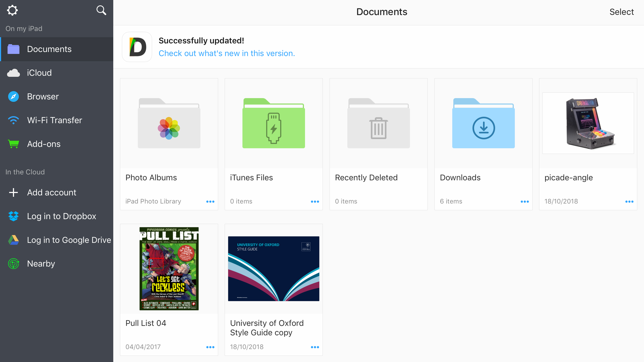The width and height of the screenshot is (644, 362).
Task: Click the '18/10/2018' date under picade-angle
Action: pos(561,201)
